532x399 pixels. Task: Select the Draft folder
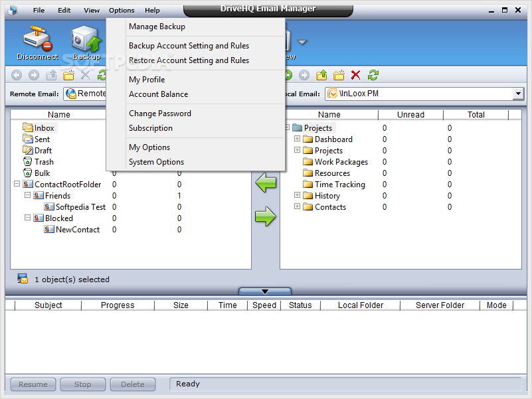click(43, 150)
